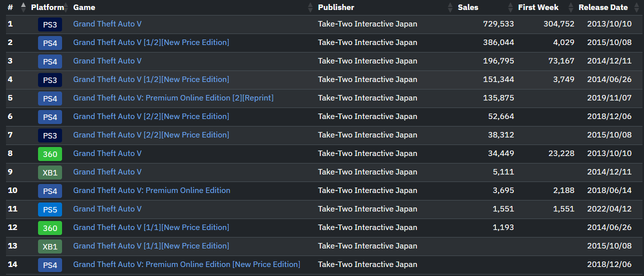Click the PS4 badge in row 14

coord(50,265)
